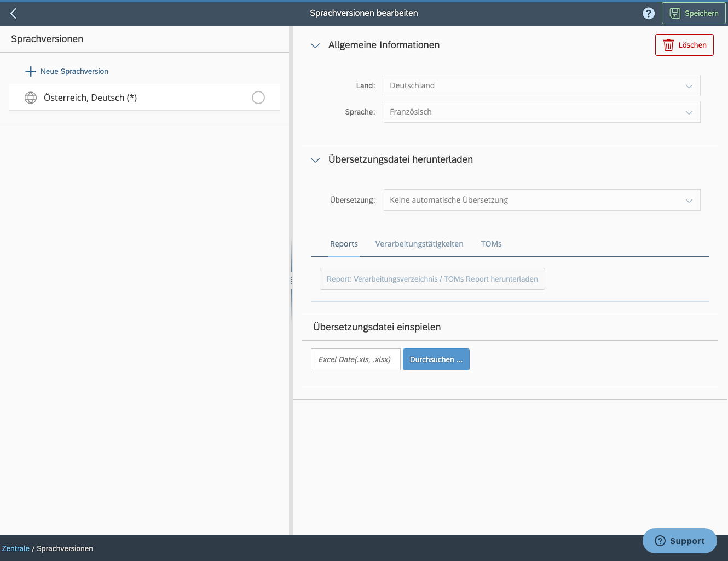Click the Excel Datei input field
Screen dimensions: 728x561
click(355, 359)
